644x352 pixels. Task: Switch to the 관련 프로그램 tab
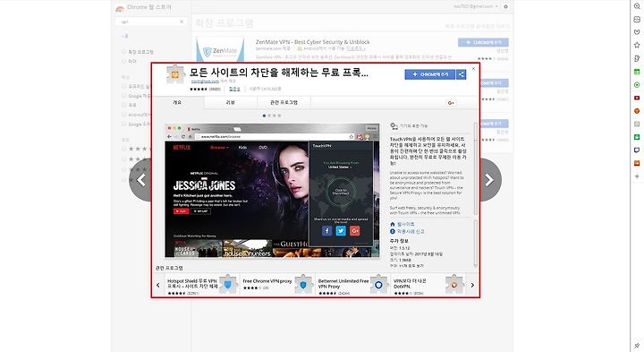[284, 102]
